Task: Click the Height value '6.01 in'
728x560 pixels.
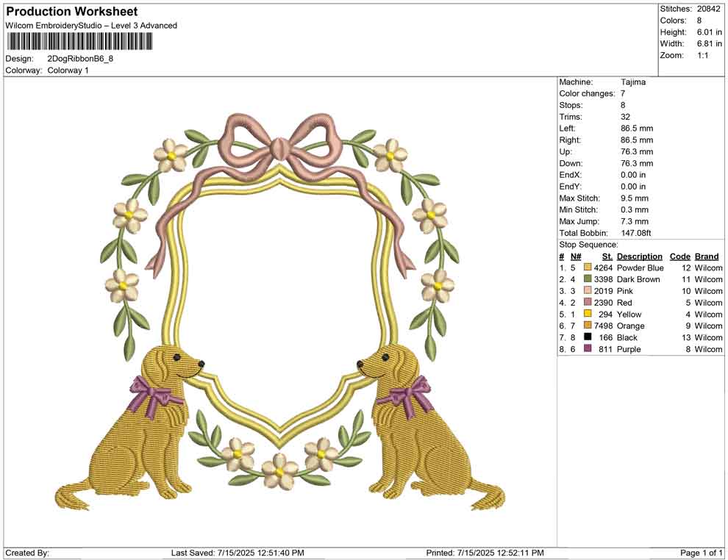Action: tap(710, 32)
